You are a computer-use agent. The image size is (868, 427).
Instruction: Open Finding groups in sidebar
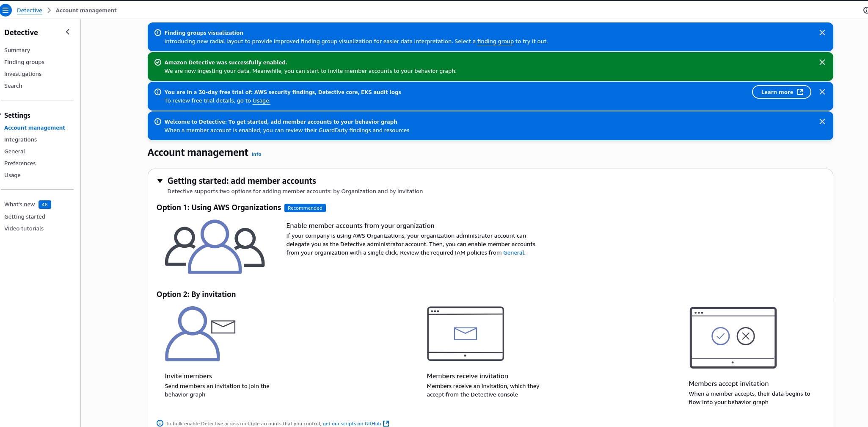pyautogui.click(x=24, y=62)
